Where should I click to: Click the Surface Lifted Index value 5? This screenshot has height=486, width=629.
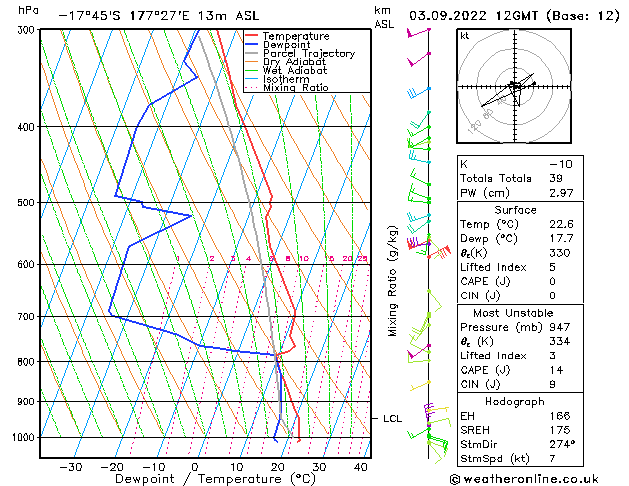coord(552,267)
